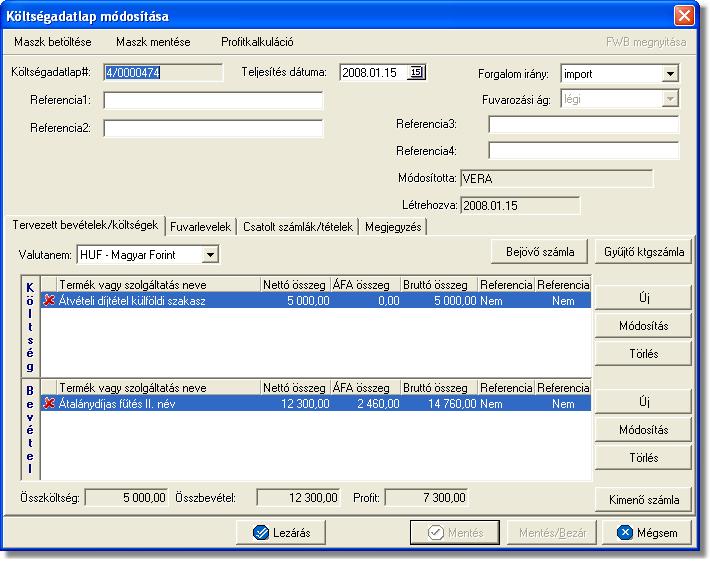Image resolution: width=710 pixels, height=561 pixels.
Task: Open calendar picker for Teljesítés dátuma
Action: 416,72
